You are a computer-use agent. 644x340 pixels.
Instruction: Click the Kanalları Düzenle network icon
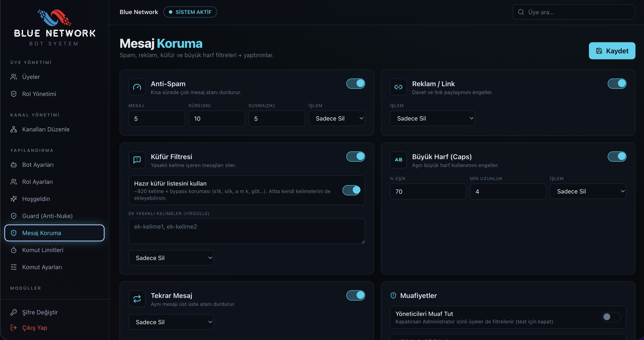click(x=14, y=129)
